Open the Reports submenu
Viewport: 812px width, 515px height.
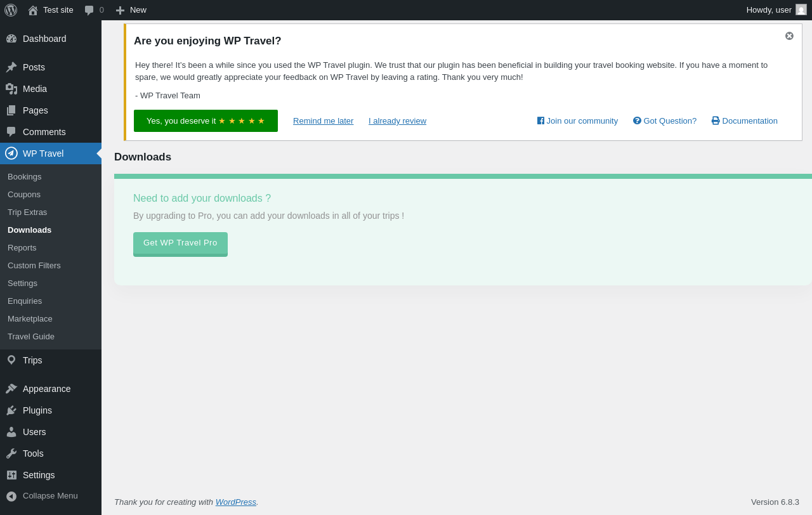coord(51,248)
